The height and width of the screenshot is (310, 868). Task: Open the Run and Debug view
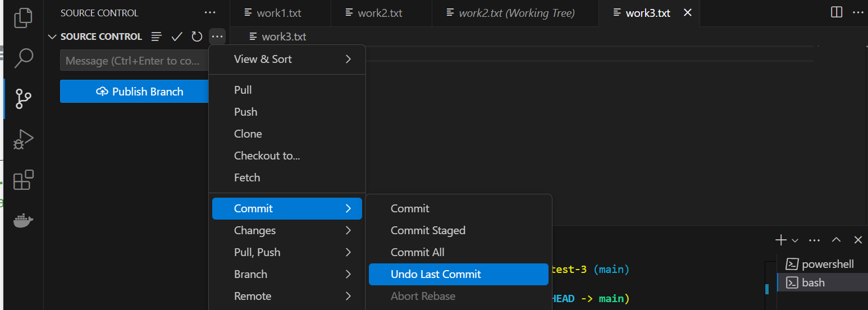[x=23, y=139]
